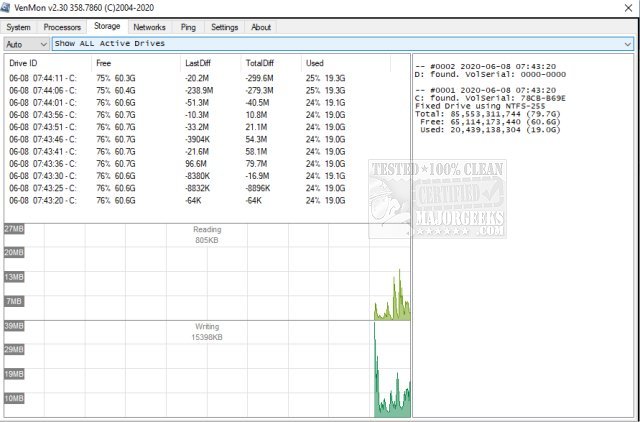Click the LastDiff column header

coord(211,63)
